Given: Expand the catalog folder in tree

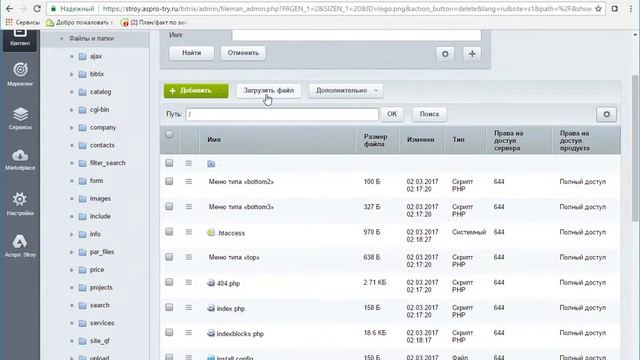Looking at the screenshot, I should 72,92.
